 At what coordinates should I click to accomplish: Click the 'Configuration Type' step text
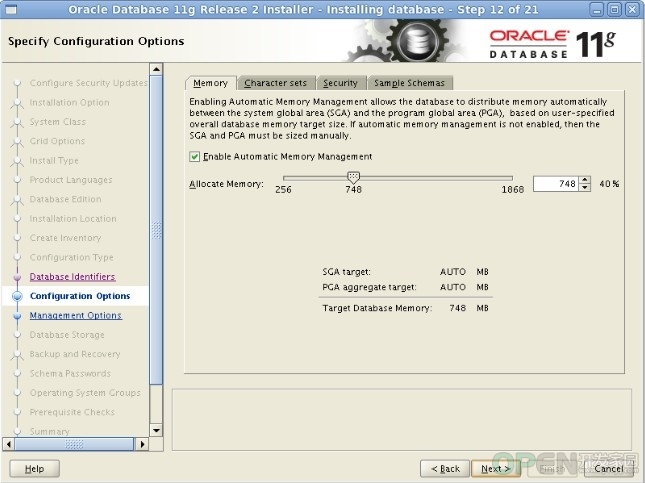(x=72, y=258)
